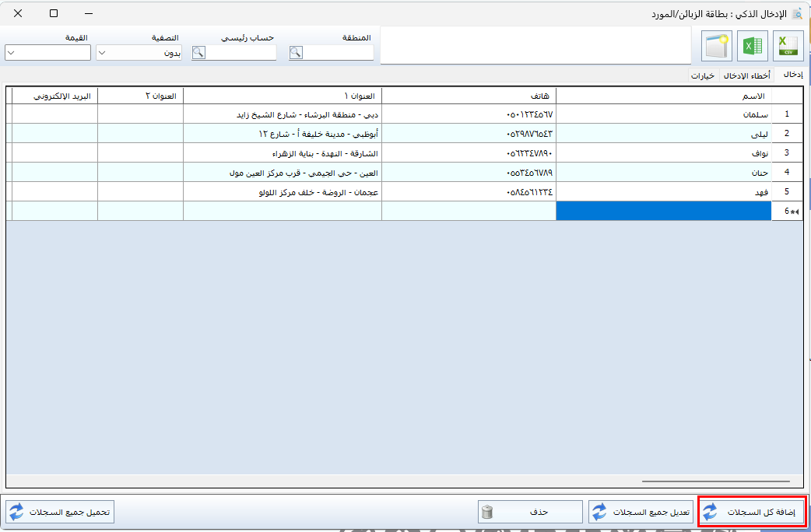Click the trash icon on حذف button
The image size is (811, 532).
click(487, 512)
